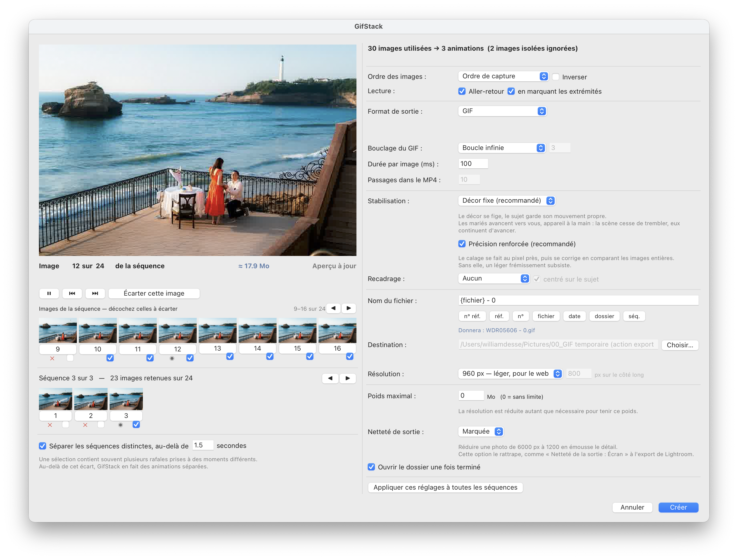Uncheck the box under sequence 3
Viewport: 738px width, 560px height.
(136, 425)
